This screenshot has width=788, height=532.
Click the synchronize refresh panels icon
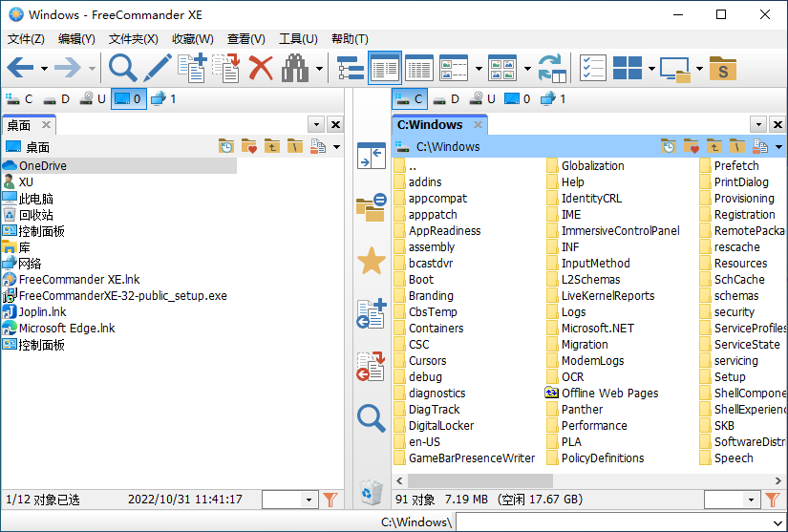coord(552,67)
